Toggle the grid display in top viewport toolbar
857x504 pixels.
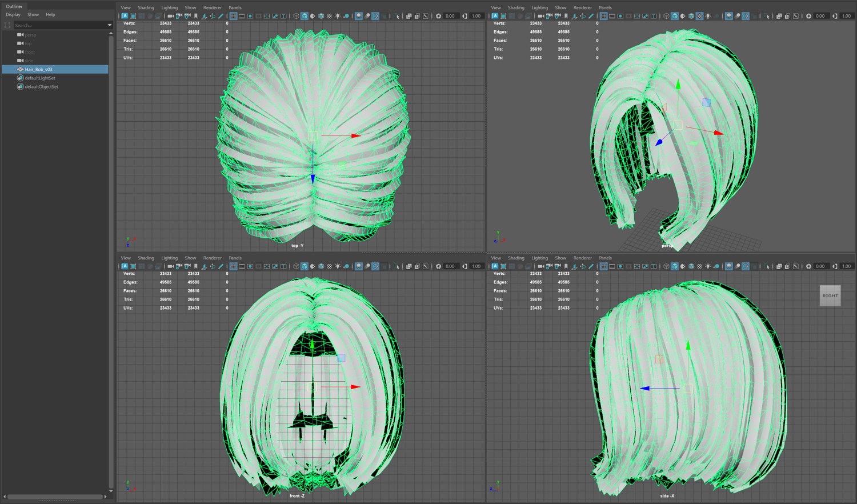click(234, 16)
